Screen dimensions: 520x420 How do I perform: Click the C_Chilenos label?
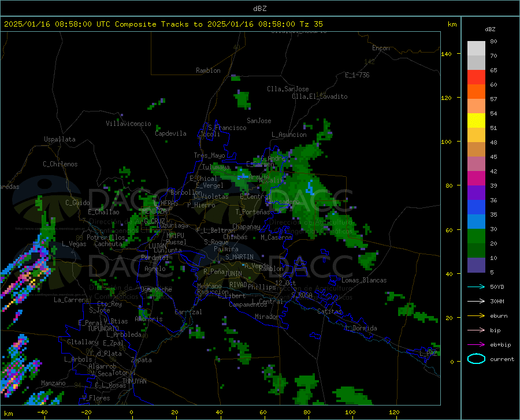click(60, 164)
